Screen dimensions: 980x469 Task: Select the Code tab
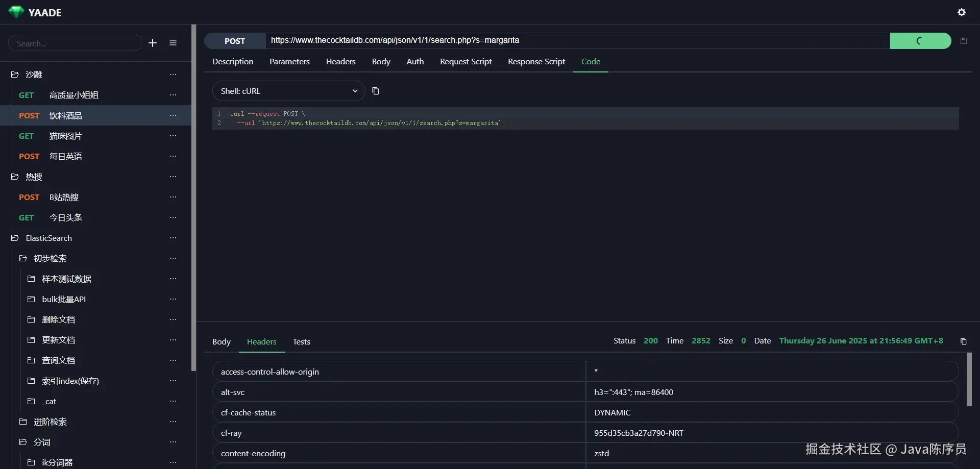tap(591, 62)
